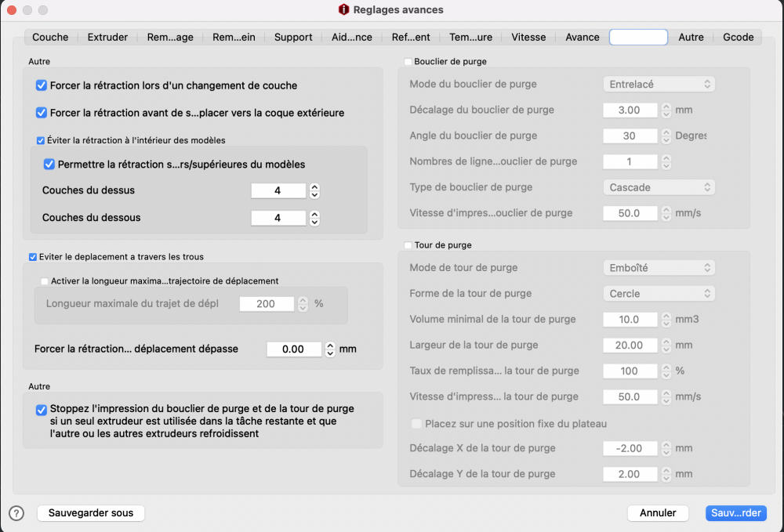Click the Couches du dessus value field
This screenshot has width=784, height=532.
[x=278, y=190]
